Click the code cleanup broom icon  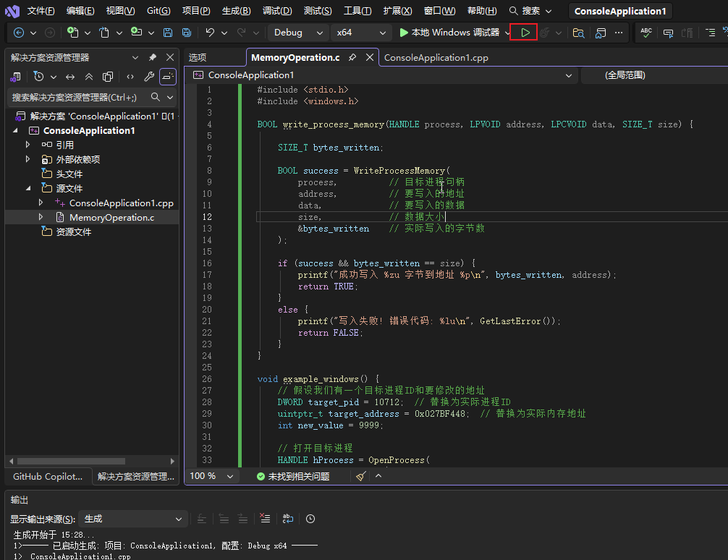point(361,476)
